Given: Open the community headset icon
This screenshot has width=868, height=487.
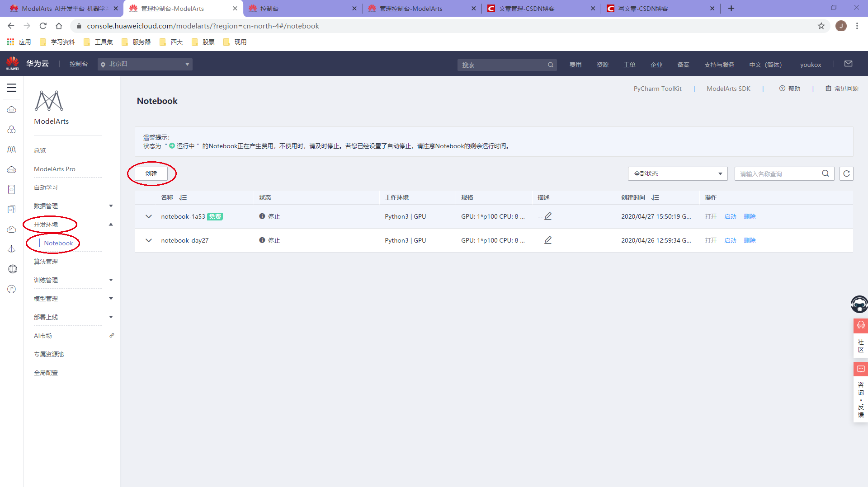Looking at the screenshot, I should coord(861,325).
